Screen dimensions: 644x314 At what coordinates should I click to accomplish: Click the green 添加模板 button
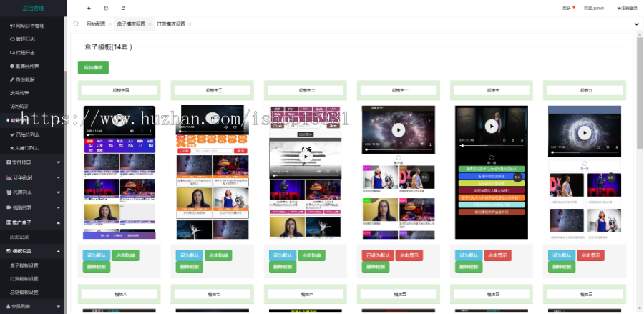[93, 67]
